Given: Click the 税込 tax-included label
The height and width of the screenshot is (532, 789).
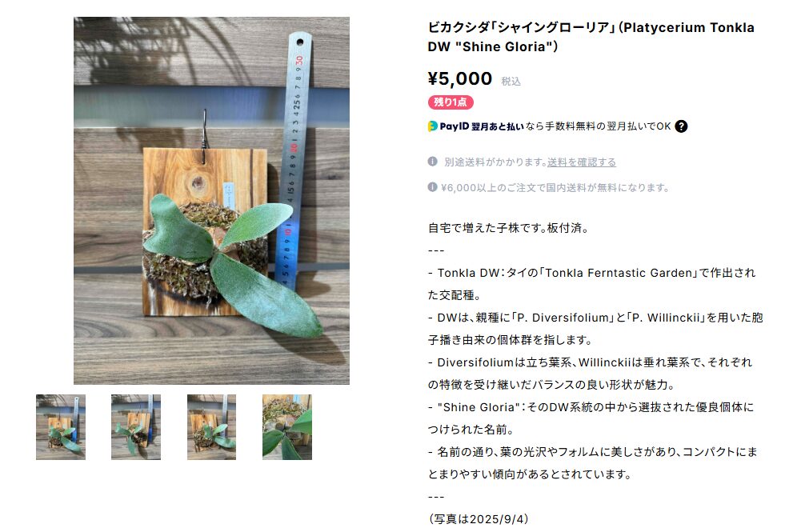Looking at the screenshot, I should point(511,82).
